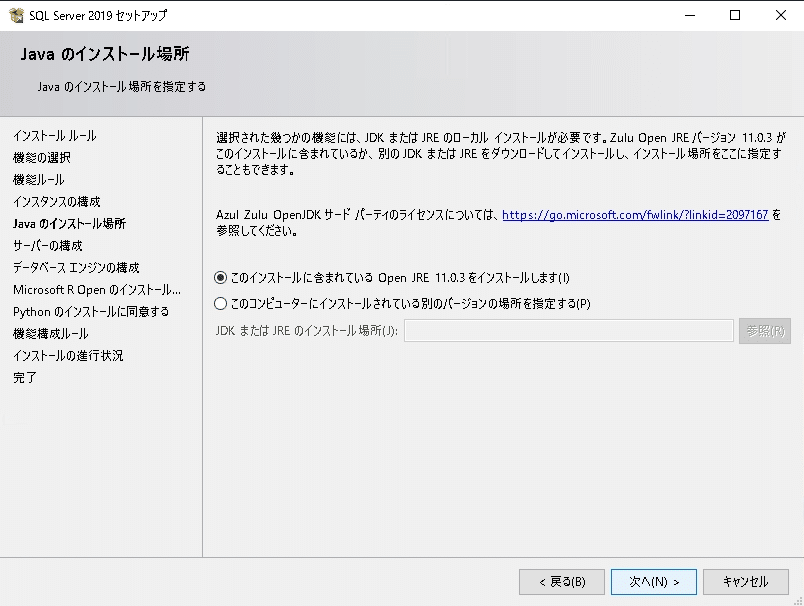804x606 pixels.
Task: Select the 機能ルール step in sidebar
Action: 39,180
